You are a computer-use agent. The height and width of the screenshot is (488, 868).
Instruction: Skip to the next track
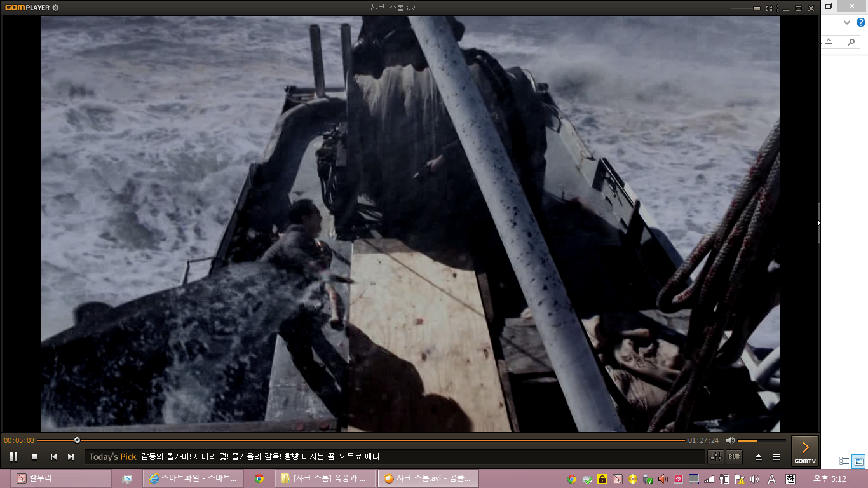pos(71,456)
